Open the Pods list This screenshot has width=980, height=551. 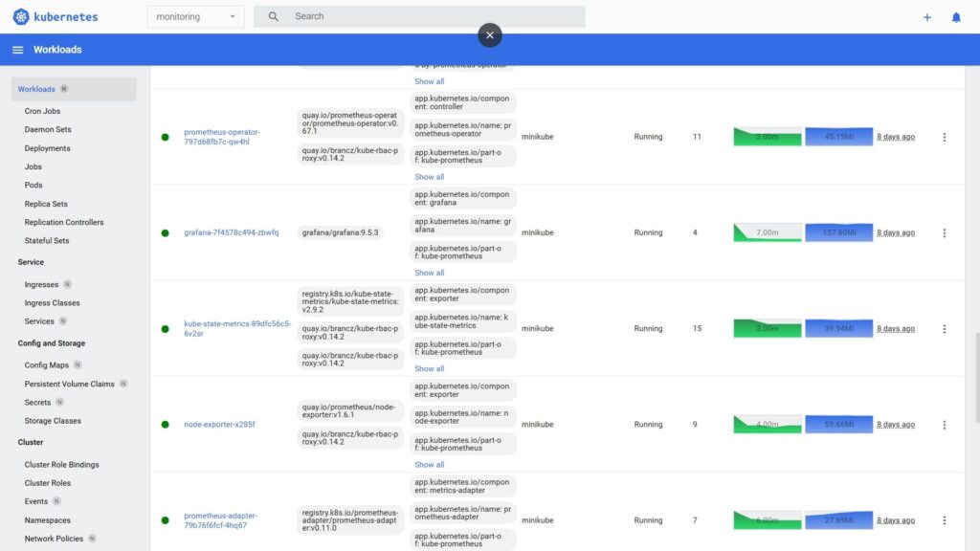point(33,185)
